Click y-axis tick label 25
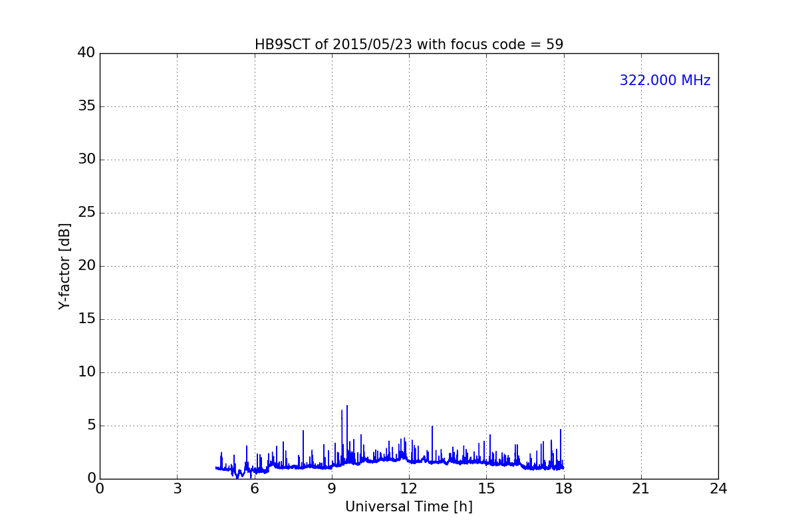 [x=86, y=213]
